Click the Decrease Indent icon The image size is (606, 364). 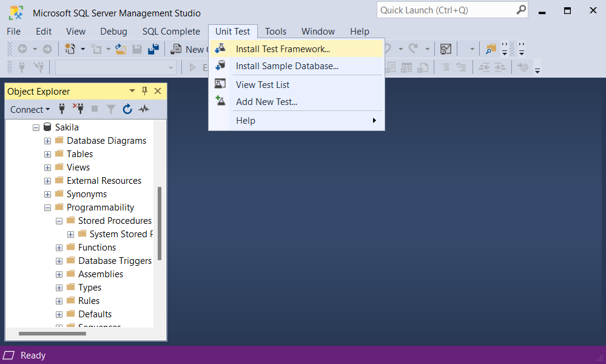pyautogui.click(x=484, y=67)
